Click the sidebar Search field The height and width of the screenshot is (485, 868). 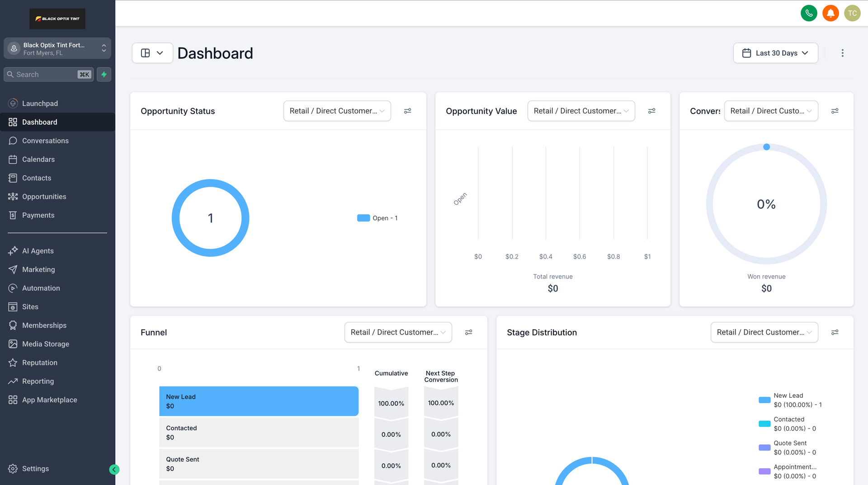(48, 75)
